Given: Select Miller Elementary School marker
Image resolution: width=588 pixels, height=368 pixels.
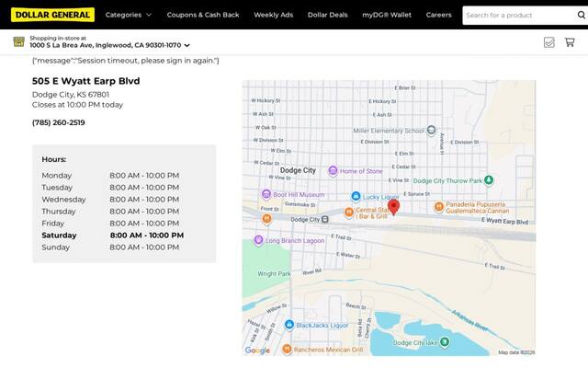Looking at the screenshot, I should pyautogui.click(x=431, y=130).
